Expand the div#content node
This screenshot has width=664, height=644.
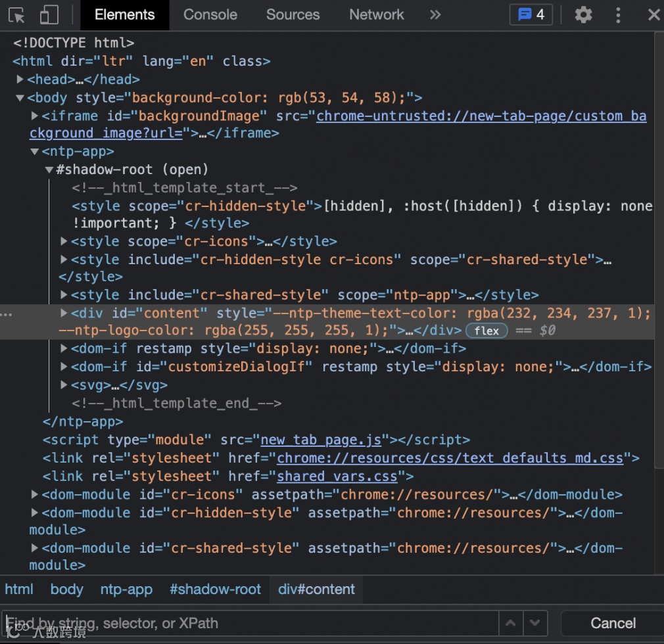click(64, 313)
